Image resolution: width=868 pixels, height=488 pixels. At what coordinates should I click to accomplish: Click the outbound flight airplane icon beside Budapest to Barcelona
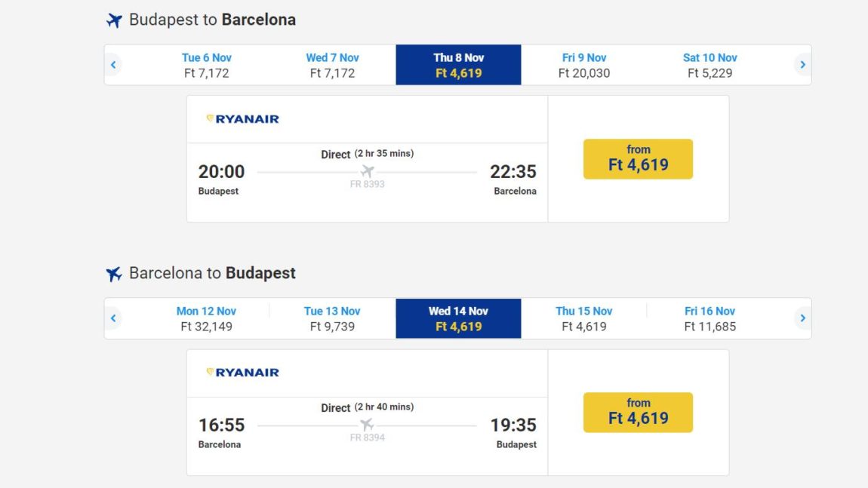click(x=114, y=20)
